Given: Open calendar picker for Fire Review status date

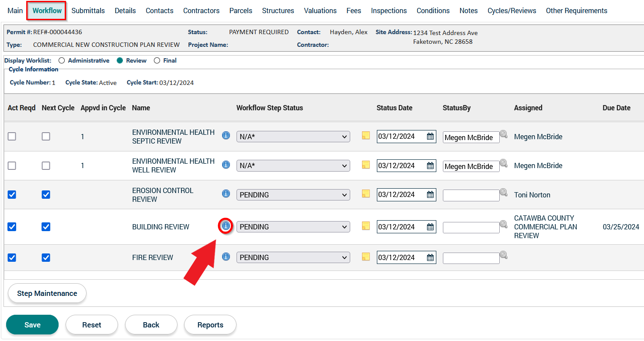Looking at the screenshot, I should [x=430, y=258].
